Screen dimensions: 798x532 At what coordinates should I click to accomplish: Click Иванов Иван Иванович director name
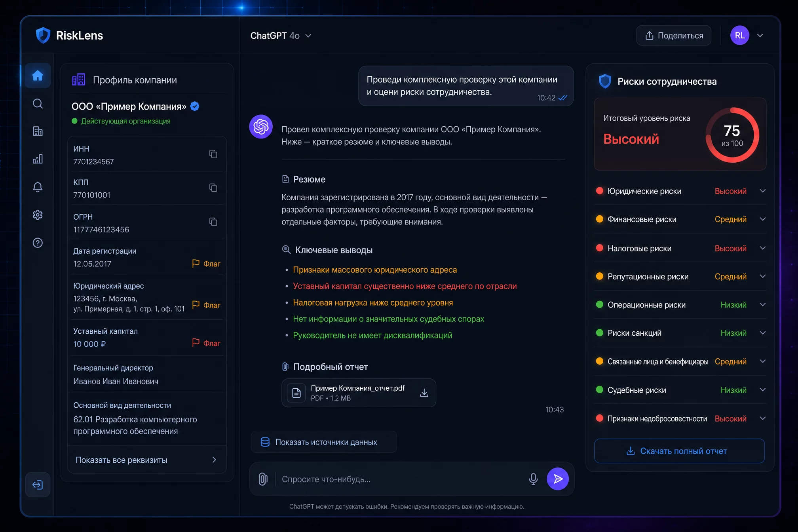pyautogui.click(x=116, y=381)
